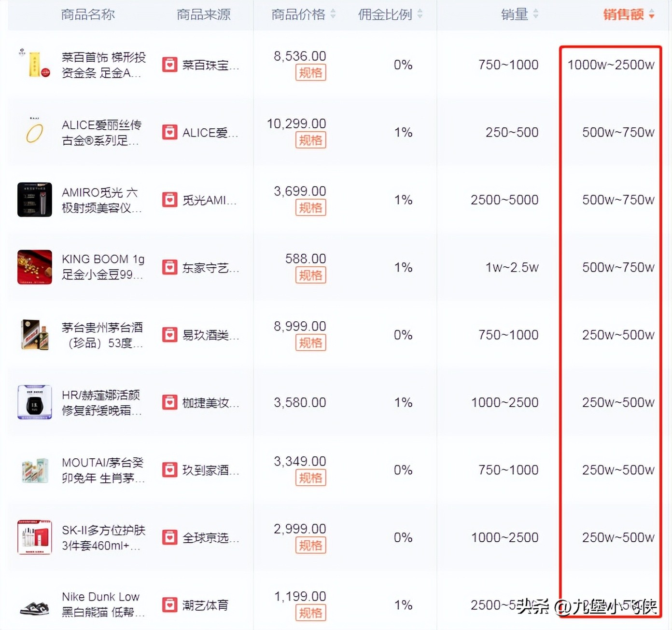672x630 pixels.
Task: Open product ALICE爱丽丝传 古金®系列
Action: [101, 133]
